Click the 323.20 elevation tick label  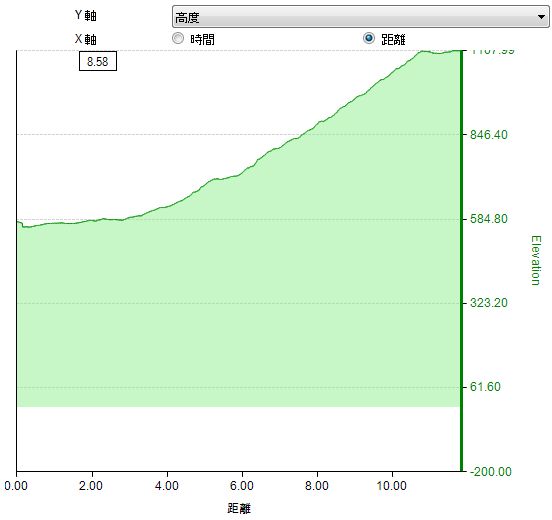coord(489,303)
